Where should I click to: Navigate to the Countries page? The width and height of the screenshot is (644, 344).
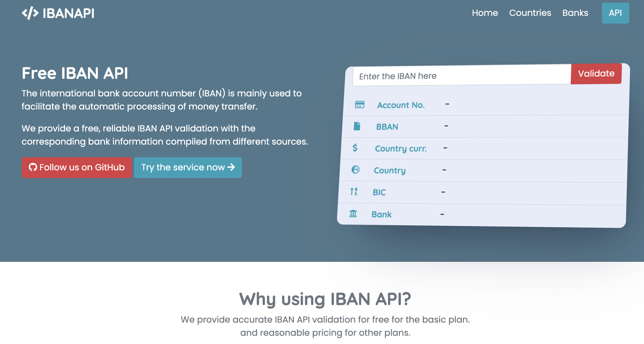pyautogui.click(x=530, y=13)
